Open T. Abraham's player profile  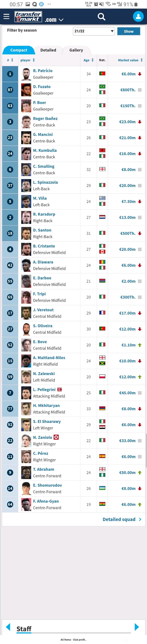pyautogui.click(x=43, y=469)
